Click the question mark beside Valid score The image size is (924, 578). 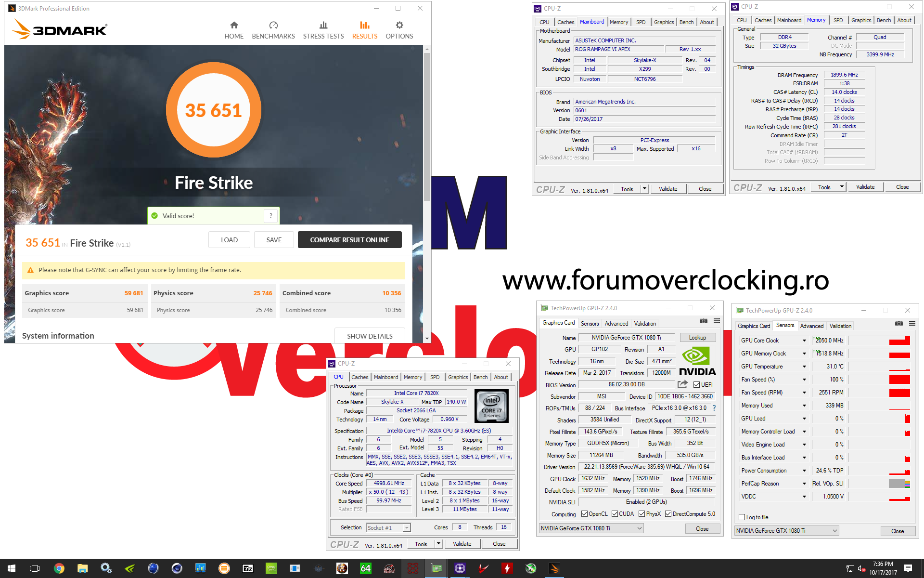[x=271, y=216]
